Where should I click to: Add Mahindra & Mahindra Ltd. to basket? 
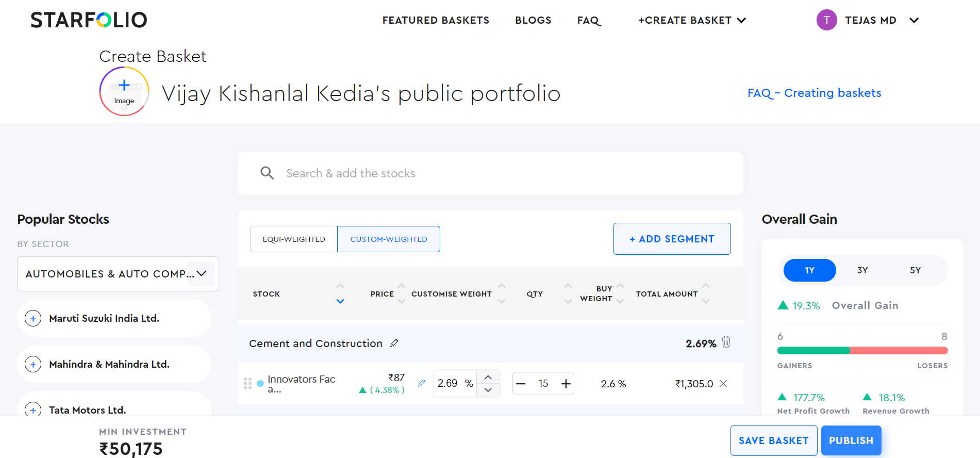(34, 365)
